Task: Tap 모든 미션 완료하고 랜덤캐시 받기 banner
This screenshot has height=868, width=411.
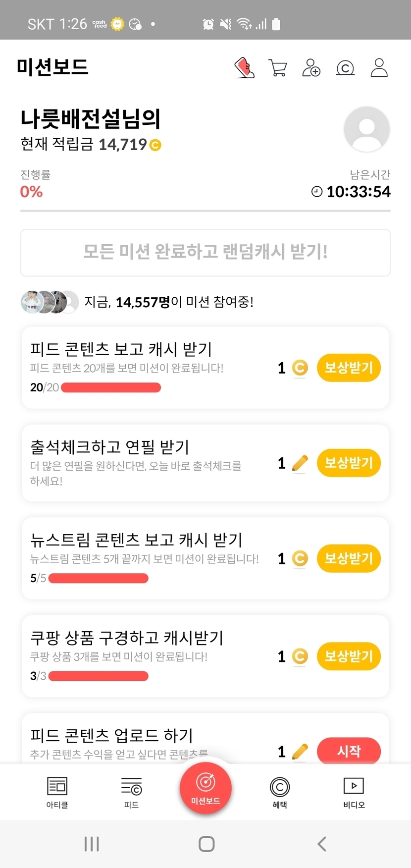Action: coord(205,252)
